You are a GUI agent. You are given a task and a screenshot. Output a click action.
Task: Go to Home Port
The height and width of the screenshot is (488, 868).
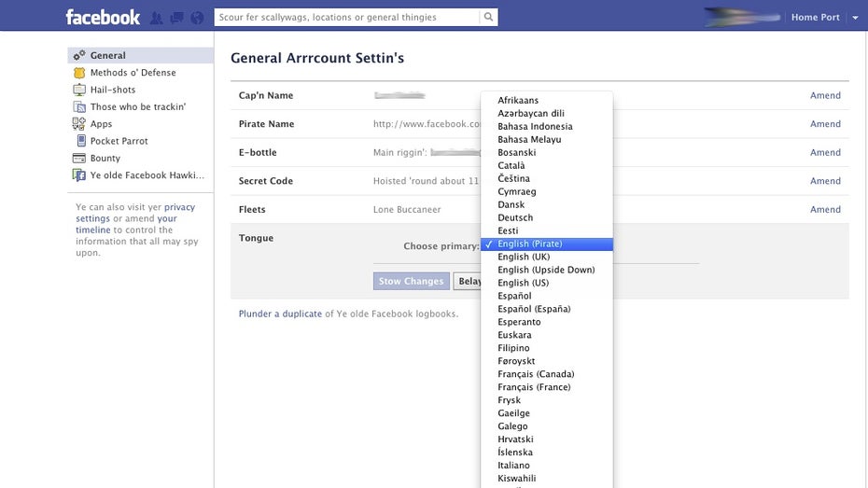point(816,17)
